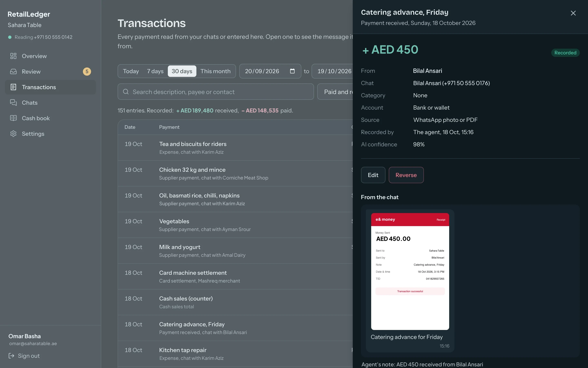Image resolution: width=588 pixels, height=368 pixels.
Task: Open Card machine settlement row
Action: click(235, 276)
